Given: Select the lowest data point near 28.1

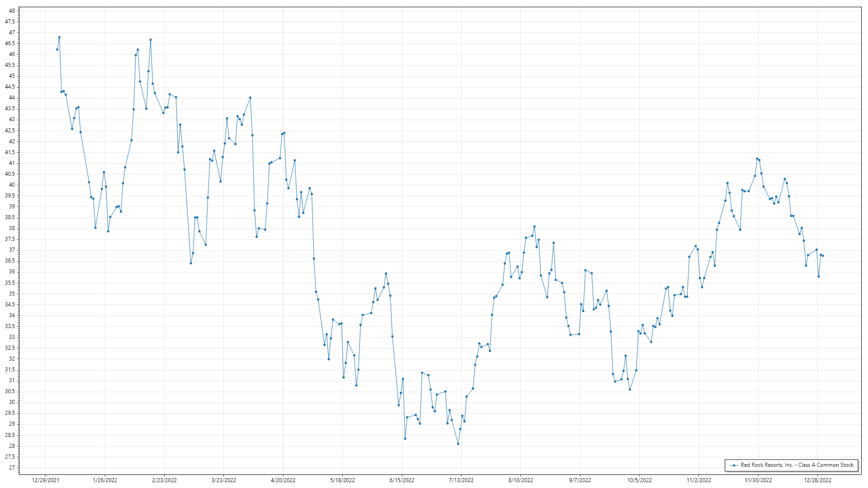Looking at the screenshot, I should pyautogui.click(x=458, y=444).
